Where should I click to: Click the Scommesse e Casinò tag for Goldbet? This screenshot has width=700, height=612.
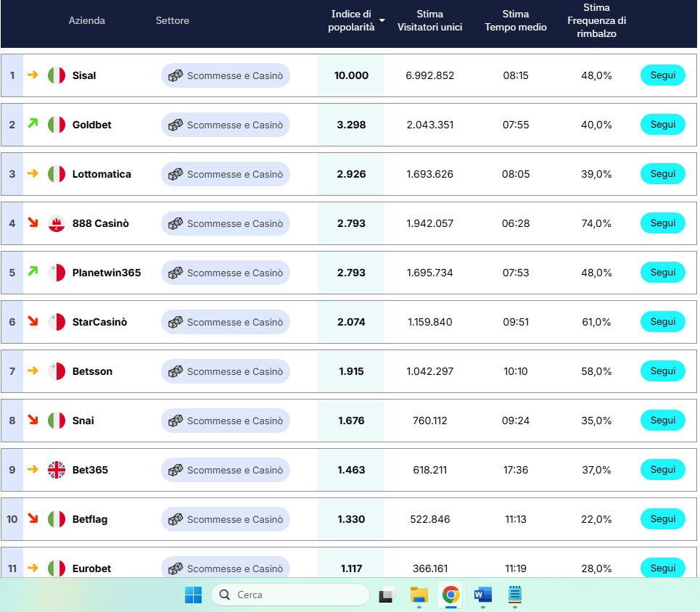[x=226, y=125]
